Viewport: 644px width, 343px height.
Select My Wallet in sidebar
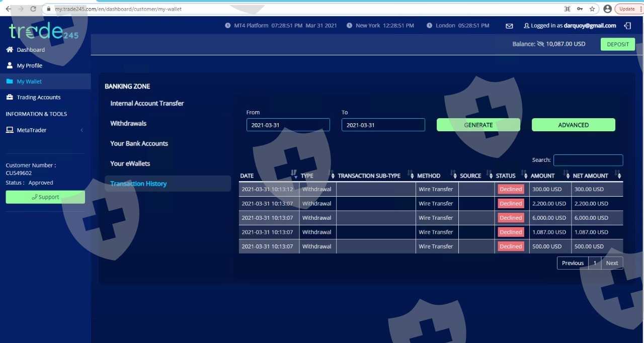click(x=29, y=81)
